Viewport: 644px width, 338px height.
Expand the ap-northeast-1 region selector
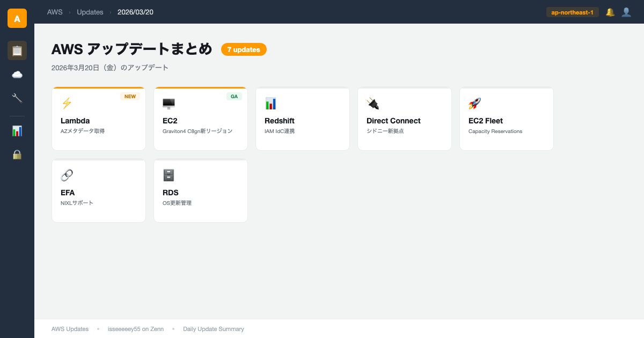(572, 12)
